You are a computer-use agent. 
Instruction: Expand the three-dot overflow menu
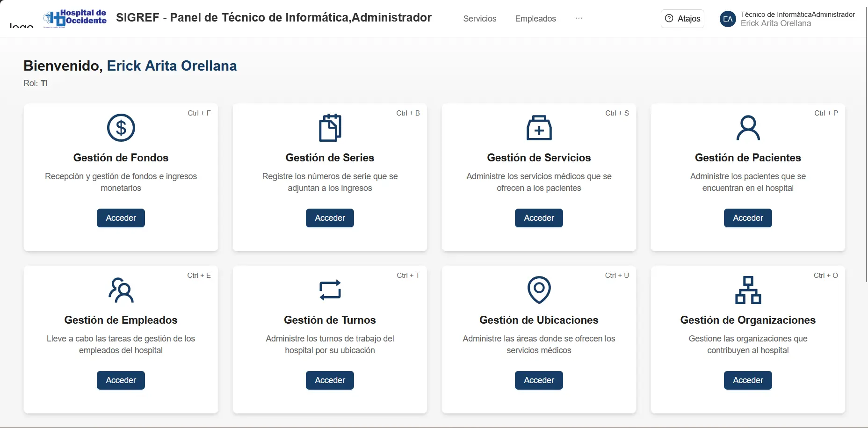pyautogui.click(x=579, y=18)
